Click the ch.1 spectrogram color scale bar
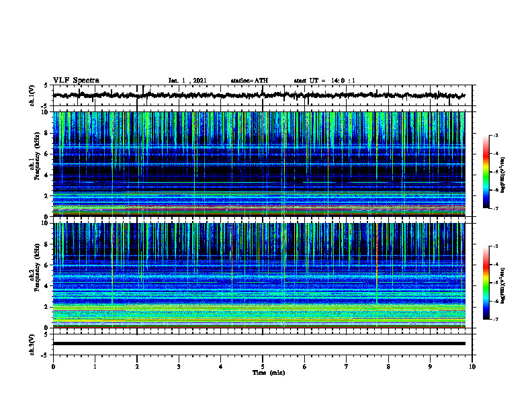532x411 pixels. (x=486, y=172)
